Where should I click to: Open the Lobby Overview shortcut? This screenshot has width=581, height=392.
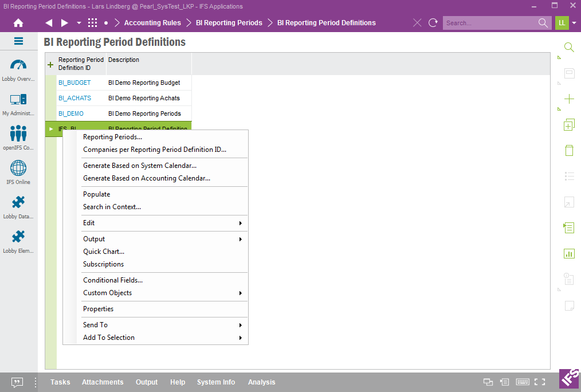pyautogui.click(x=18, y=70)
